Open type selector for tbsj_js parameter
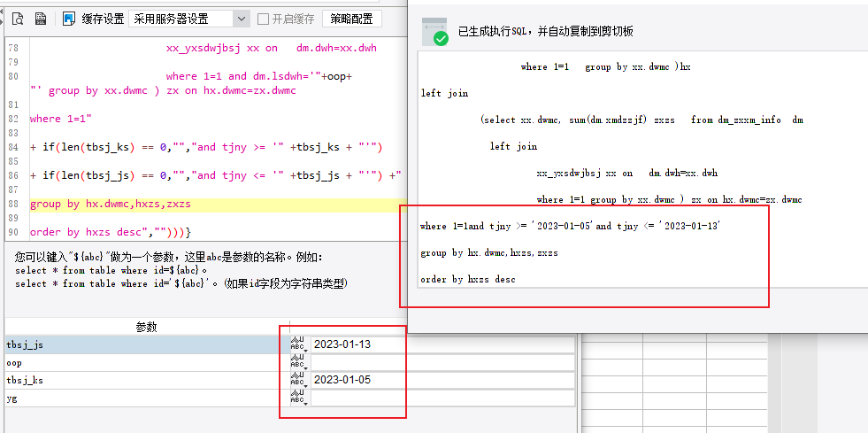The image size is (868, 433). (x=298, y=344)
